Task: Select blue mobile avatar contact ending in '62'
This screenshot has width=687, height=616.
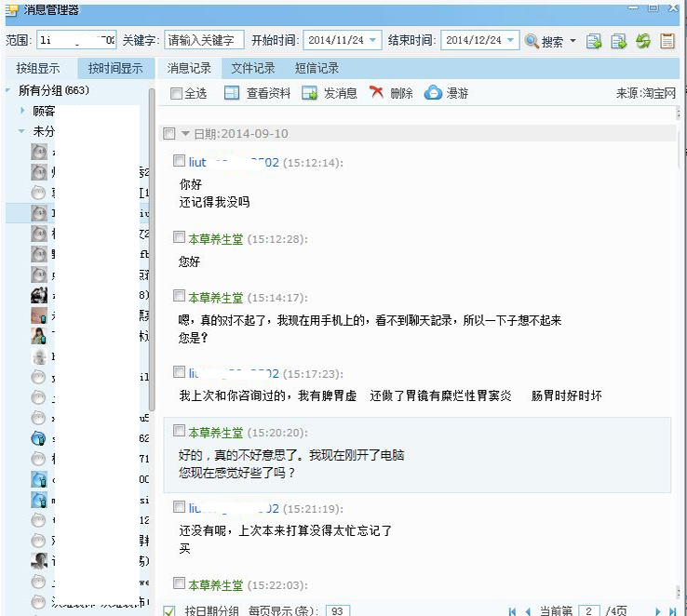Action: (39, 438)
